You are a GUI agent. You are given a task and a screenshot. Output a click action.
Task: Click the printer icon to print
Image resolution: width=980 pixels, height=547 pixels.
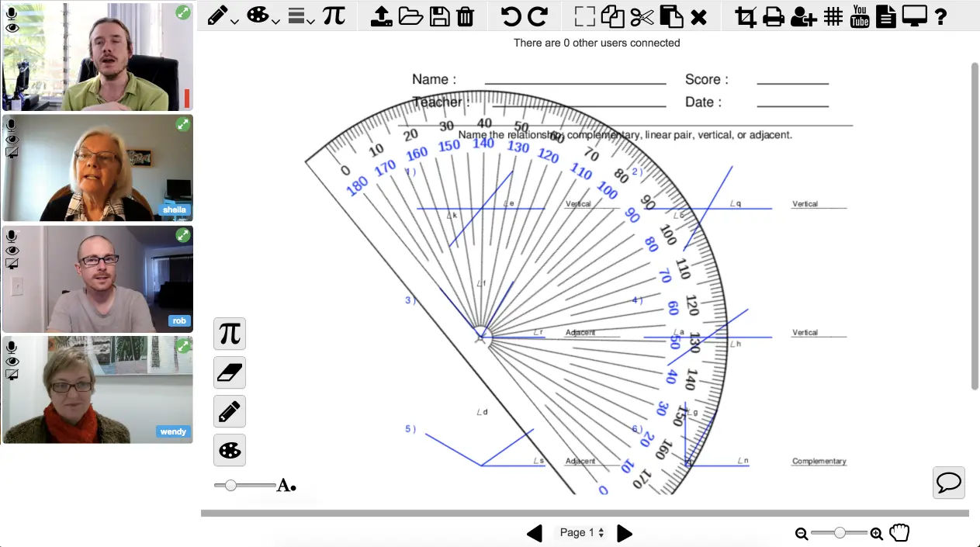(x=774, y=16)
